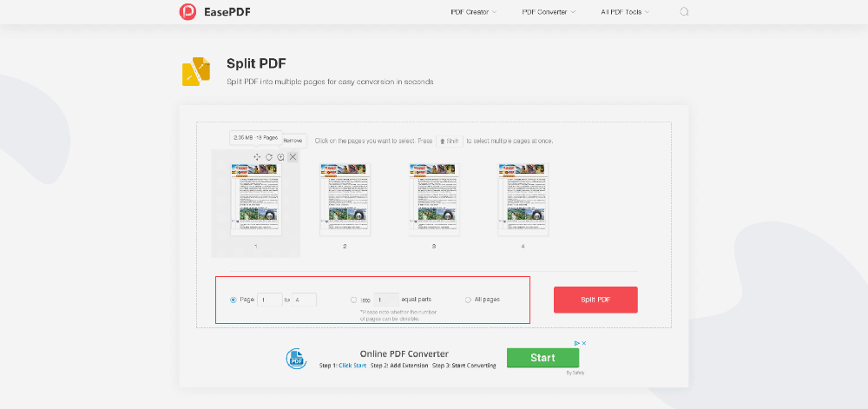Zoom in on page 1 thumbnail
868x409 pixels.
tap(280, 157)
